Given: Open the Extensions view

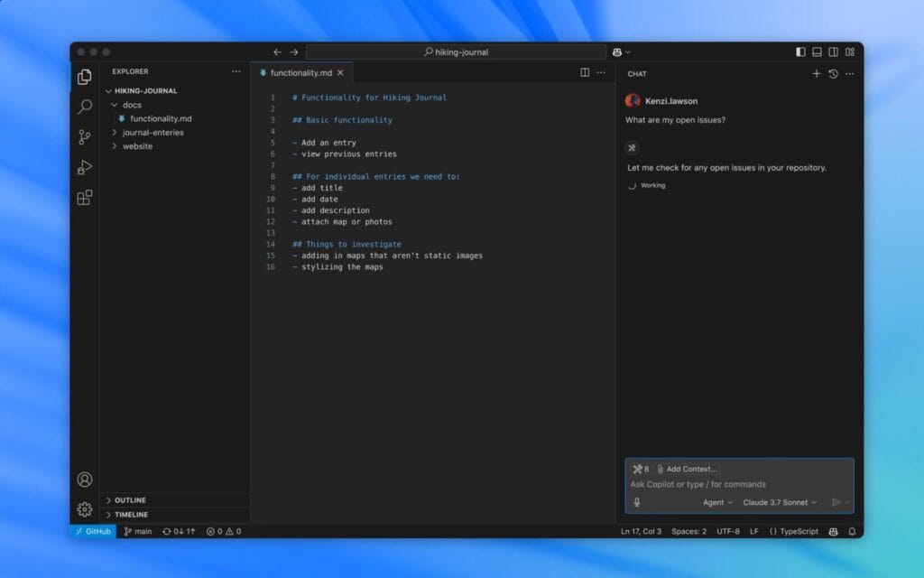Looking at the screenshot, I should coord(84,198).
